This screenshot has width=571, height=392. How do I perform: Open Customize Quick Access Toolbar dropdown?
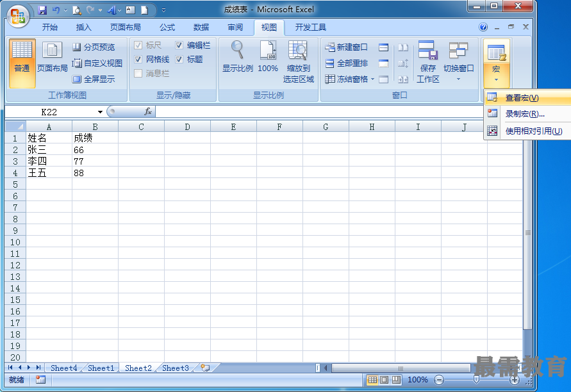[x=164, y=10]
